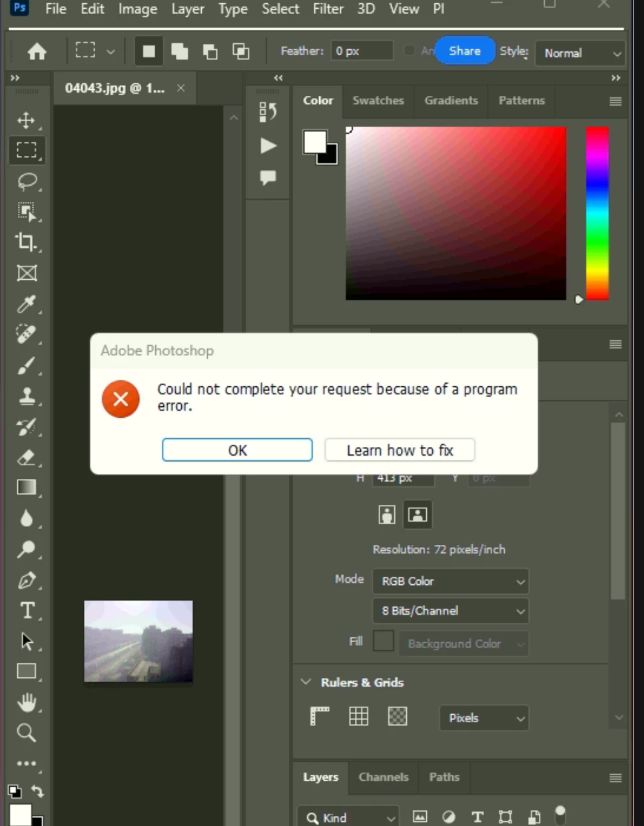This screenshot has height=826, width=644.
Task: Open the Edit Toolbar three-dots menu
Action: (x=27, y=763)
